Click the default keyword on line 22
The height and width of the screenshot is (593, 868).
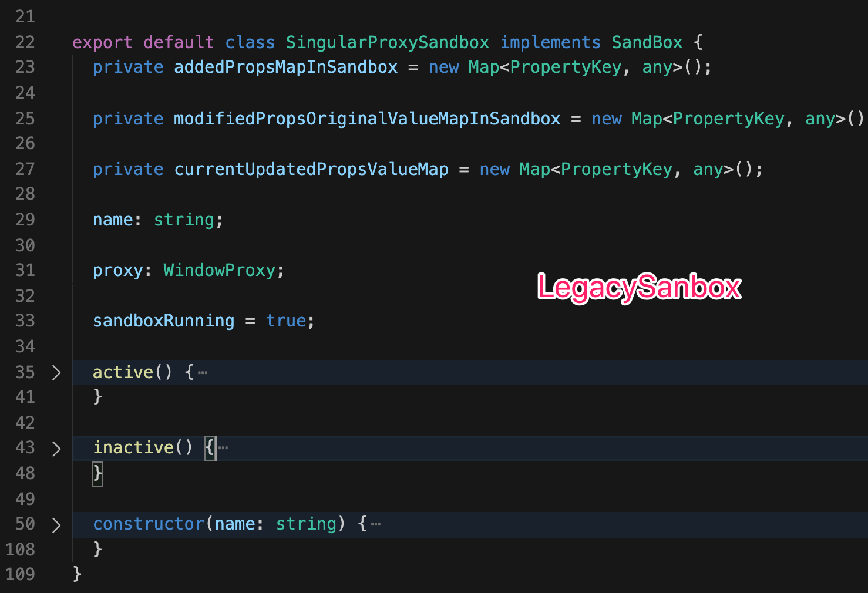[x=179, y=42]
